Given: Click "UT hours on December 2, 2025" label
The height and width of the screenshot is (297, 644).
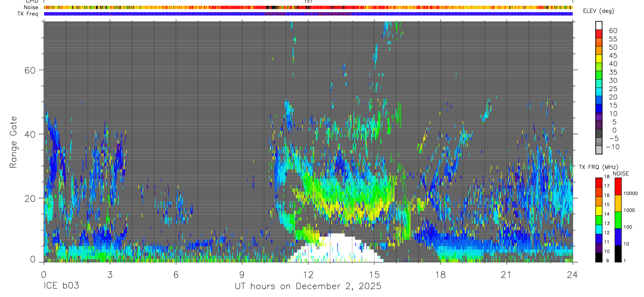Looking at the screenshot, I should point(308,287).
